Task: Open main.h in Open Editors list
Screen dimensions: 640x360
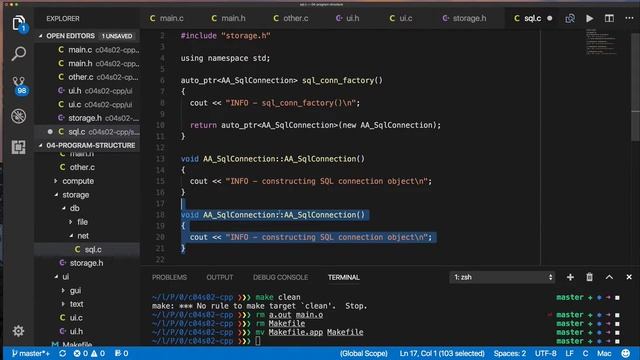Action: point(87,63)
